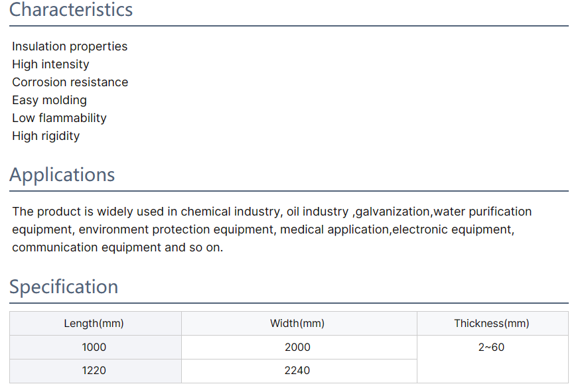
Task: Click the Specification heading
Action: (x=64, y=287)
